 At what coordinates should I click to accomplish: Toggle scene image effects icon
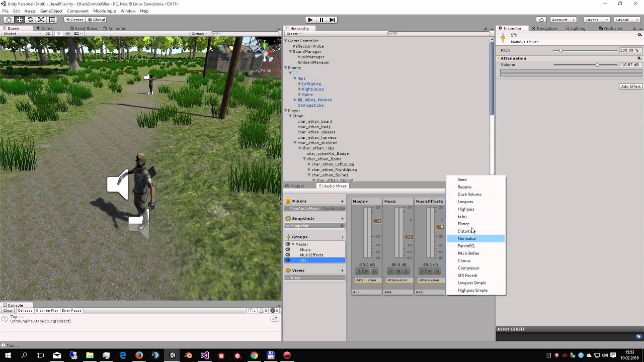[x=76, y=34]
